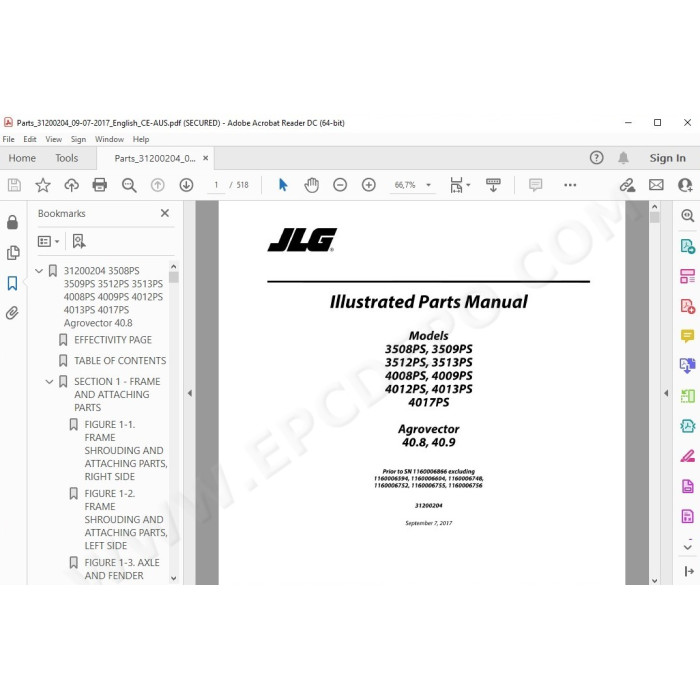This screenshot has width=700, height=700.
Task: Print the document
Action: 100,185
